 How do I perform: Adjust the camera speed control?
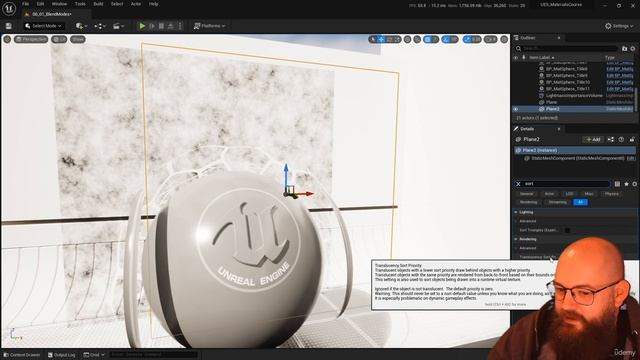491,39
